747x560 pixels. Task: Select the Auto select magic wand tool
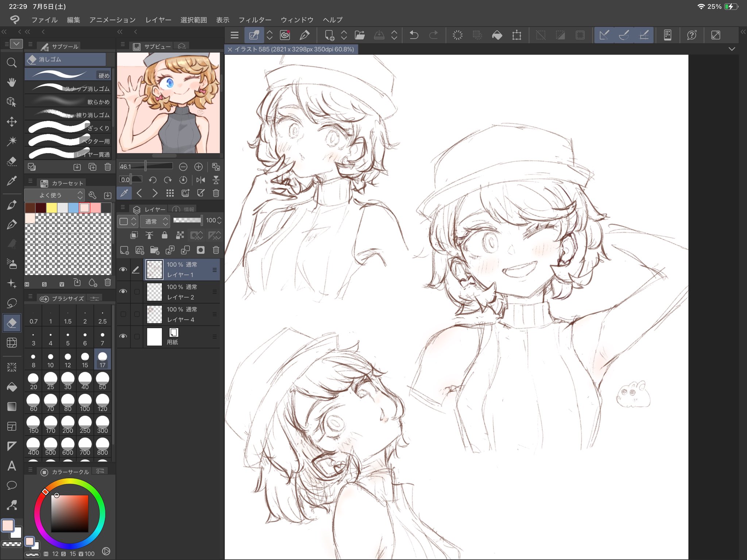point(12,141)
